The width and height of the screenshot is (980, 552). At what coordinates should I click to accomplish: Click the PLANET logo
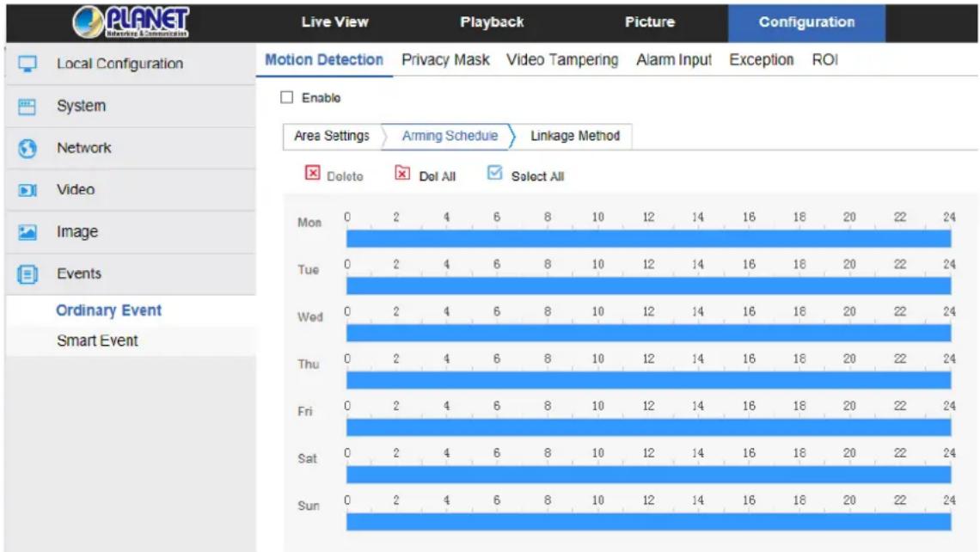click(131, 21)
